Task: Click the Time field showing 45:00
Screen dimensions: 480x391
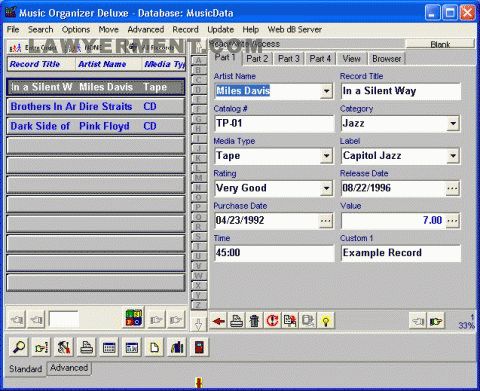Action: pyautogui.click(x=274, y=253)
